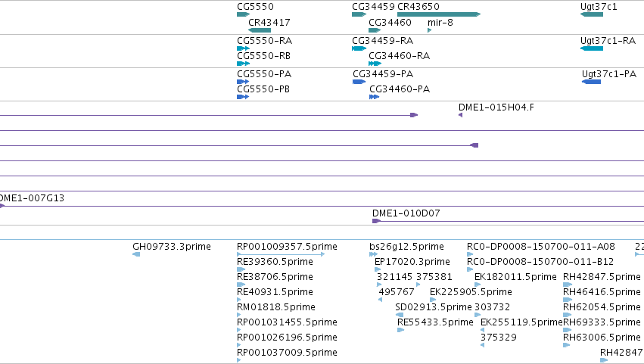Click the EK225905.5prime EST label
This screenshot has height=364, width=644.
[471, 292]
